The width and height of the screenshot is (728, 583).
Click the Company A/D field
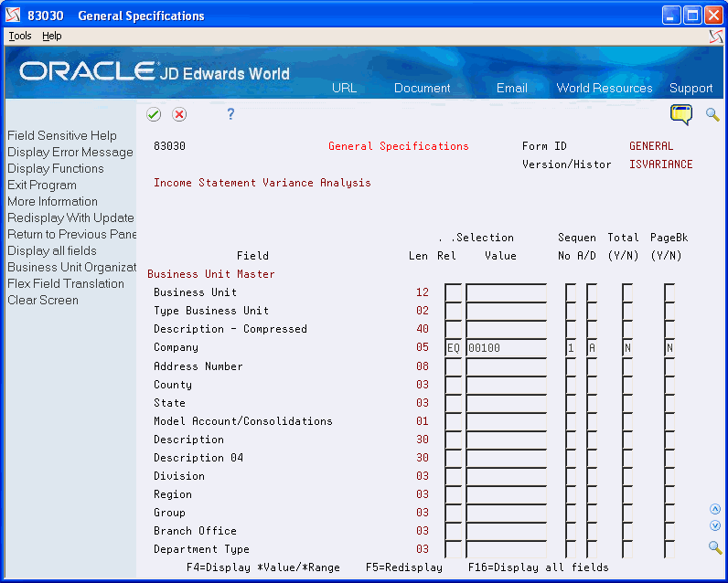tap(592, 348)
